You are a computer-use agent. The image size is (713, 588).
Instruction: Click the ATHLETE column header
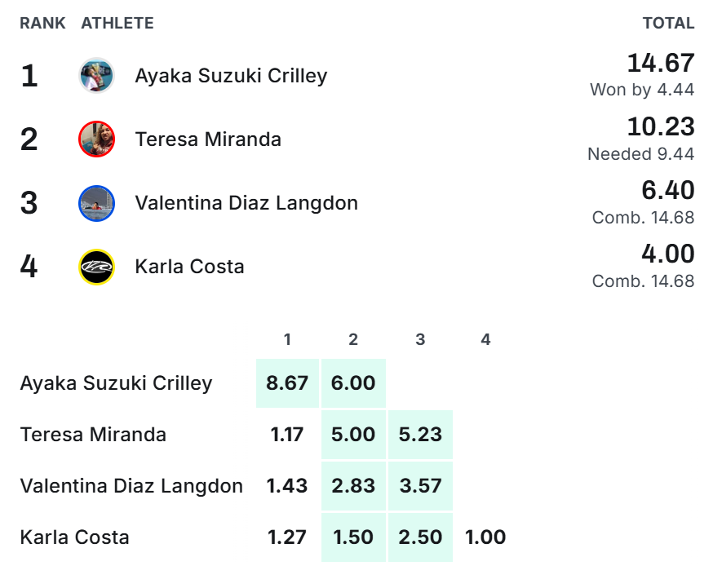pos(117,23)
